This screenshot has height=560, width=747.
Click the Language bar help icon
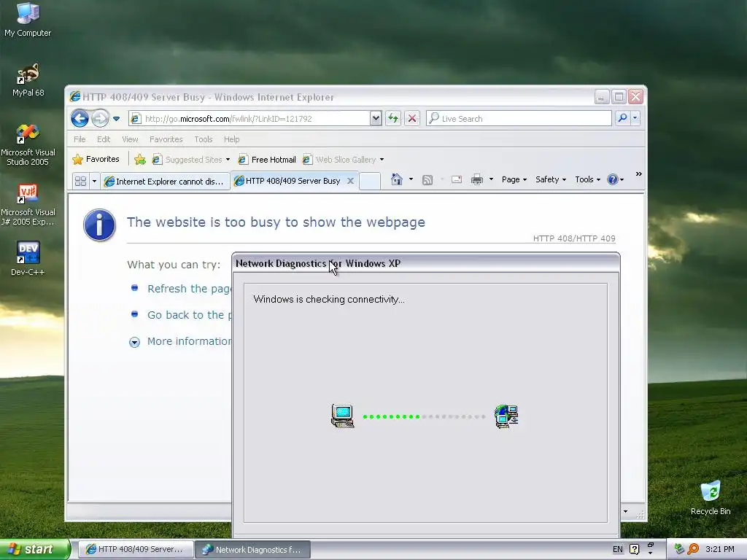[x=634, y=549]
